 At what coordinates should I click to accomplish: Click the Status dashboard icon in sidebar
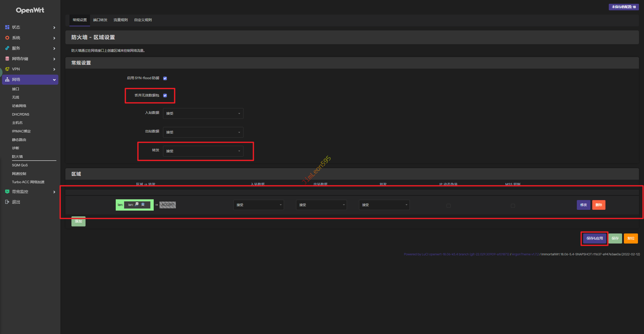click(7, 27)
